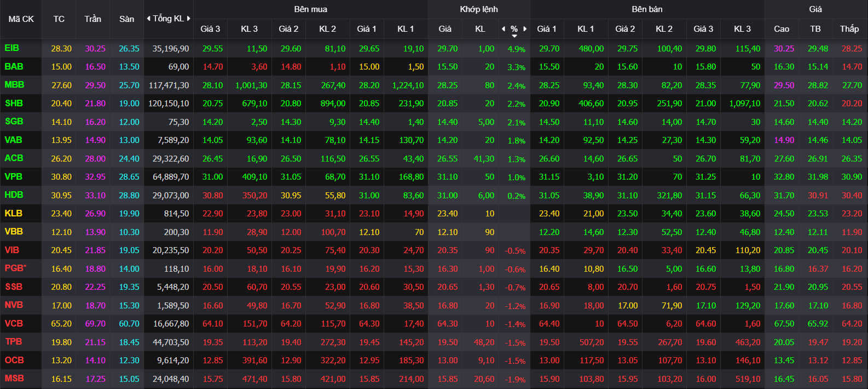Image resolution: width=868 pixels, height=389 pixels.
Task: Open the KLB ticker symbol
Action: tap(13, 213)
